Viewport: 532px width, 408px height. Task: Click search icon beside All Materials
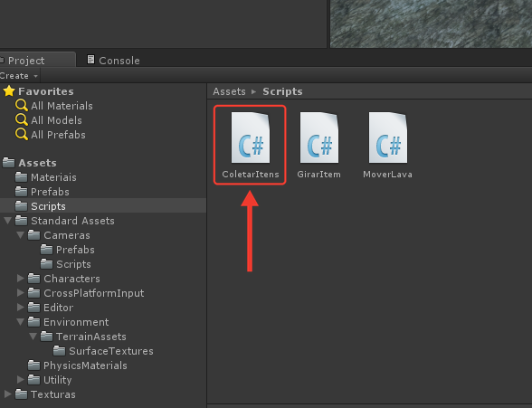[22, 106]
